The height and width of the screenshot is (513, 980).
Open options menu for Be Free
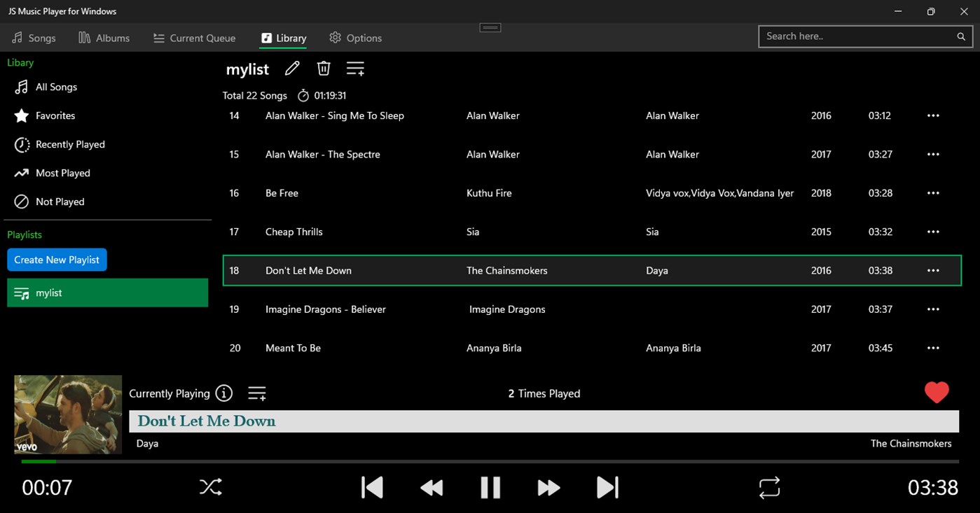(932, 192)
